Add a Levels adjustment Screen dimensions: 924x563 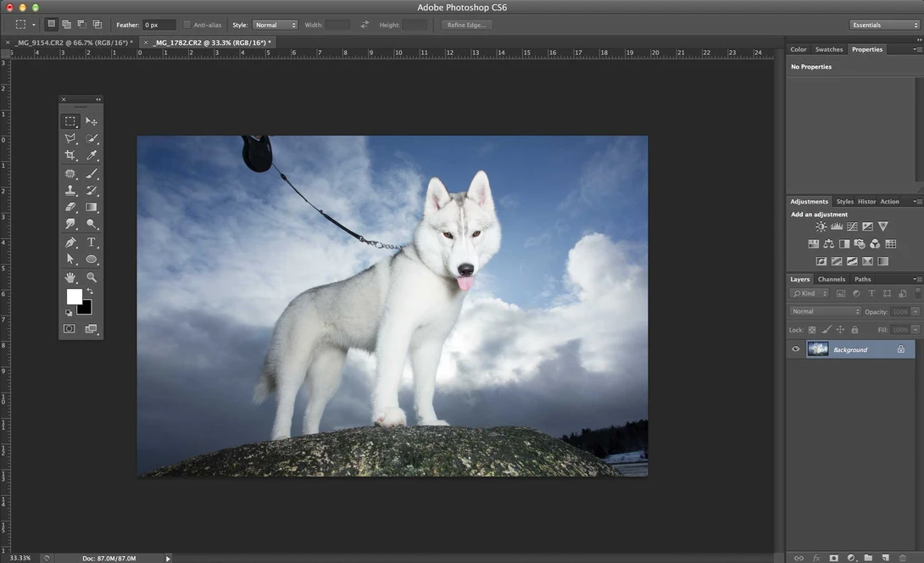coord(836,226)
